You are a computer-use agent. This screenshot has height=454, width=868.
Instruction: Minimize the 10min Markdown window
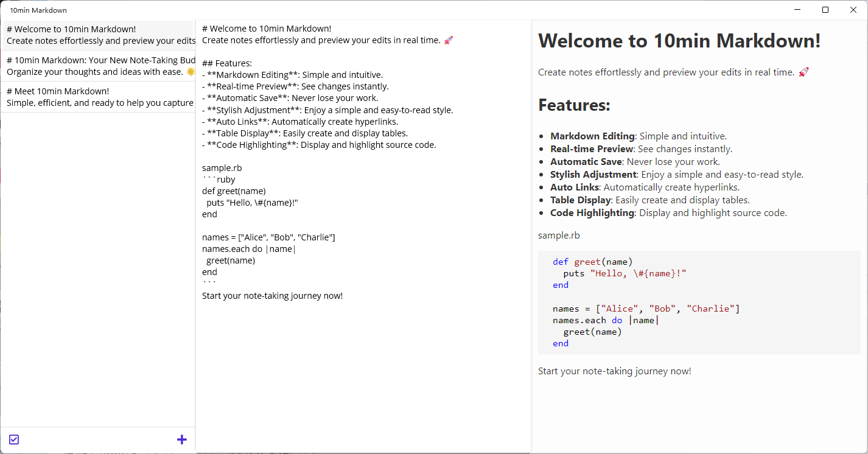point(797,10)
